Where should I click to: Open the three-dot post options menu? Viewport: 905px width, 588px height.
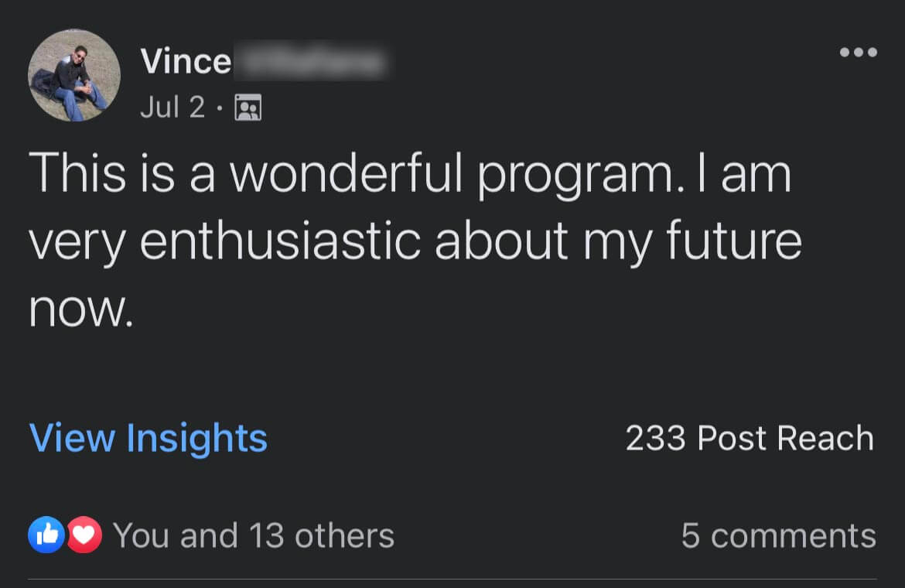coord(858,53)
